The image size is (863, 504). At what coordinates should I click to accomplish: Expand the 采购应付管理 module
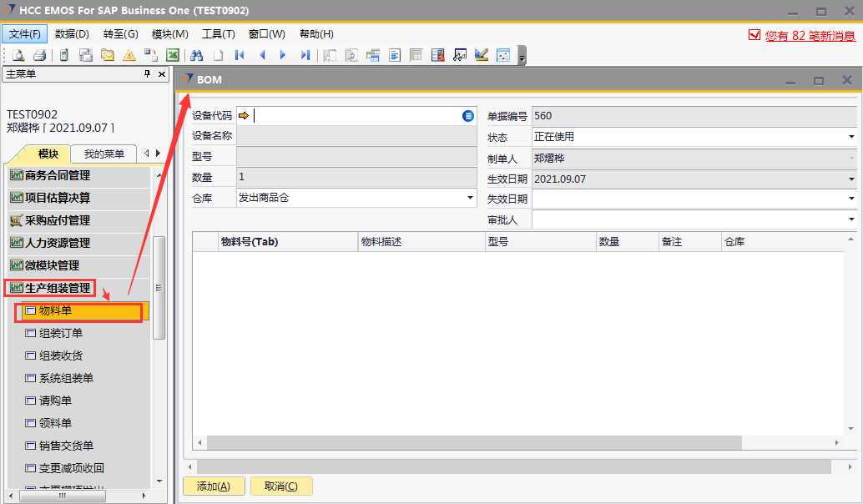[x=58, y=220]
